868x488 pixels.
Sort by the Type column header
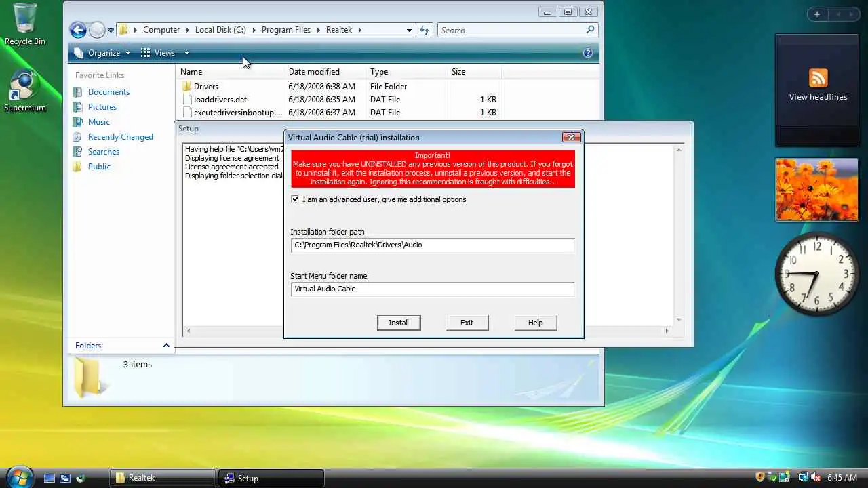[x=407, y=72]
